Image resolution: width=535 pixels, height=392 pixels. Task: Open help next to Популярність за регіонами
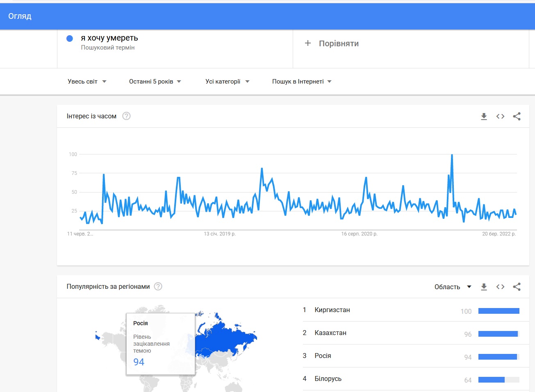point(158,286)
